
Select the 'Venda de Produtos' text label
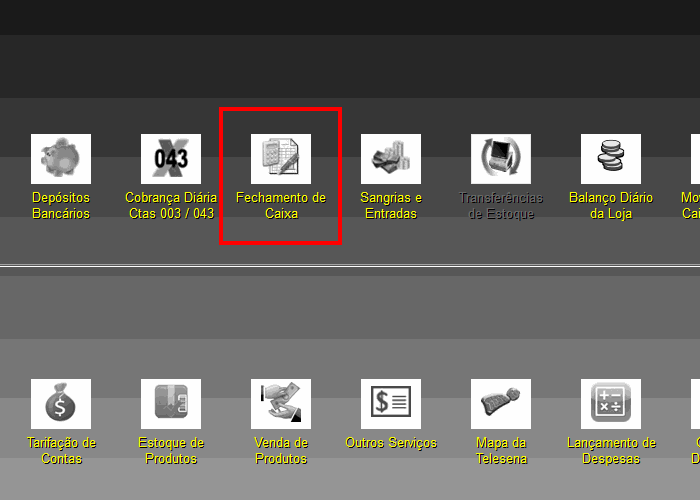(x=281, y=451)
